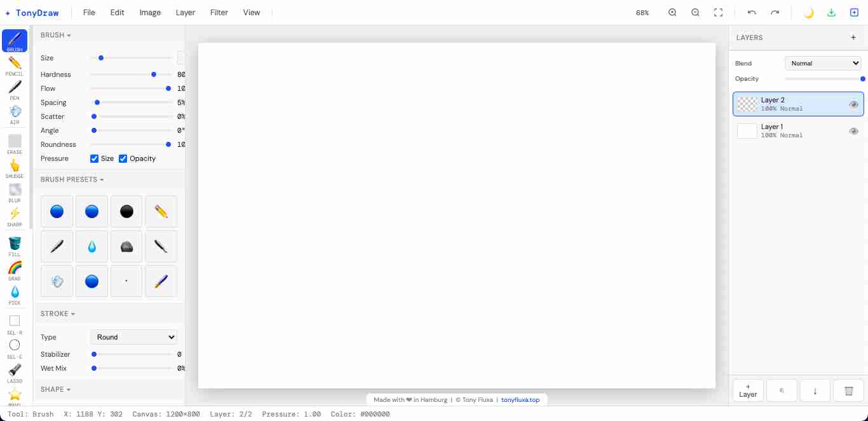
Task: Open the stroke Type dropdown
Action: (133, 337)
